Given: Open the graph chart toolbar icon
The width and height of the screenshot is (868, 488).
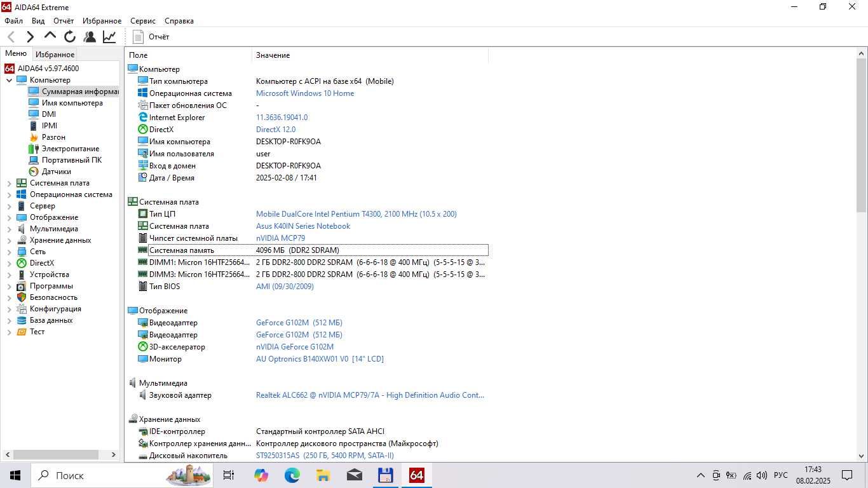Looking at the screenshot, I should click(x=109, y=37).
